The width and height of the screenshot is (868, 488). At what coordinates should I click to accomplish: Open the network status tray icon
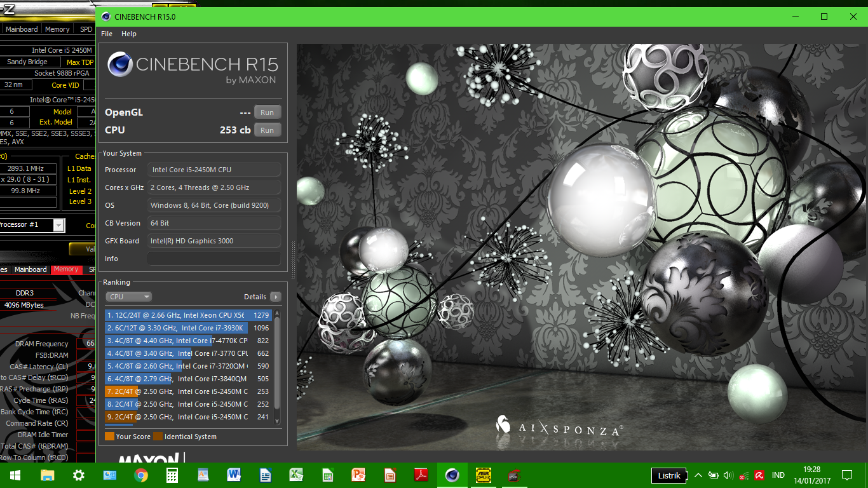(x=744, y=475)
